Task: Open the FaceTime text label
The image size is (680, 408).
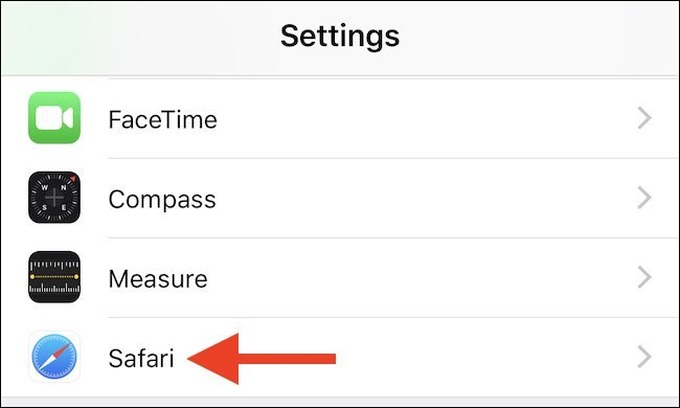Action: 163,120
